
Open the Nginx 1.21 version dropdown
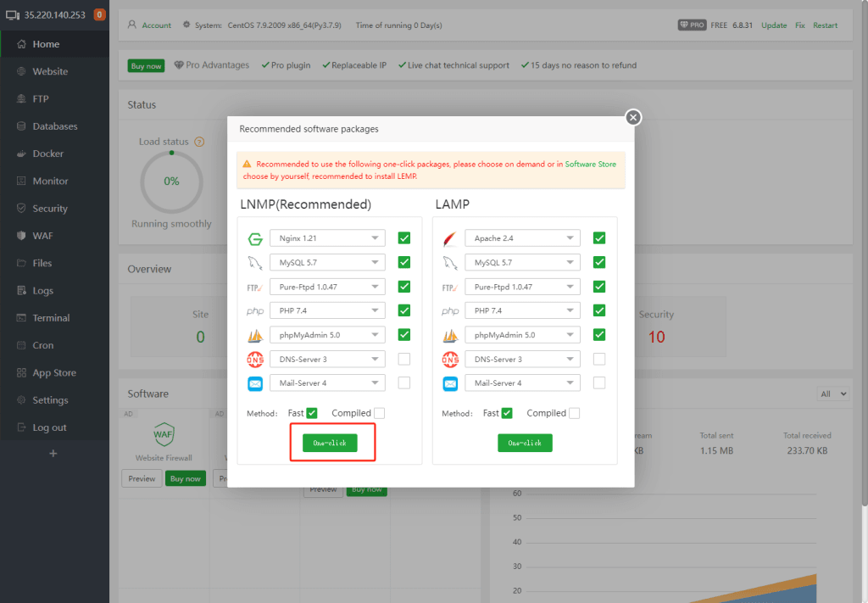(327, 239)
